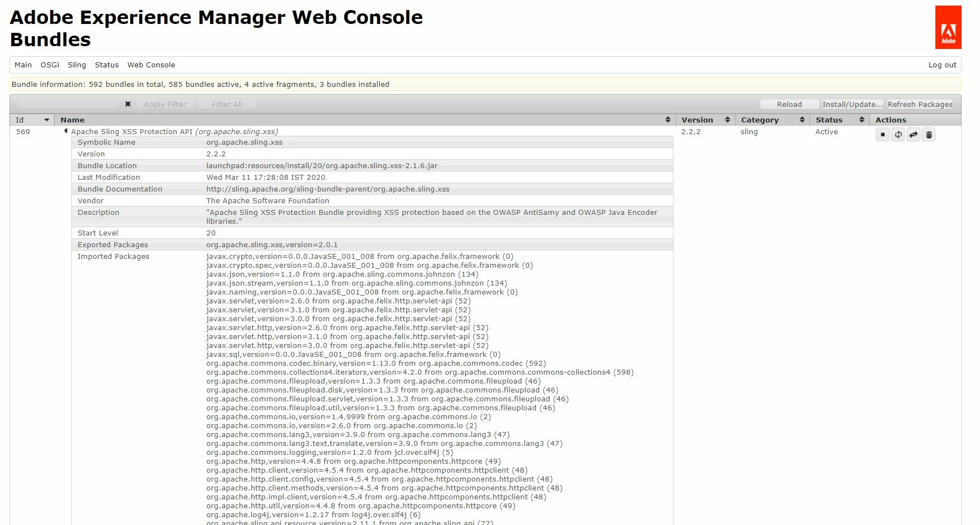
Task: Sort bundles by Id column arrow
Action: pos(47,120)
